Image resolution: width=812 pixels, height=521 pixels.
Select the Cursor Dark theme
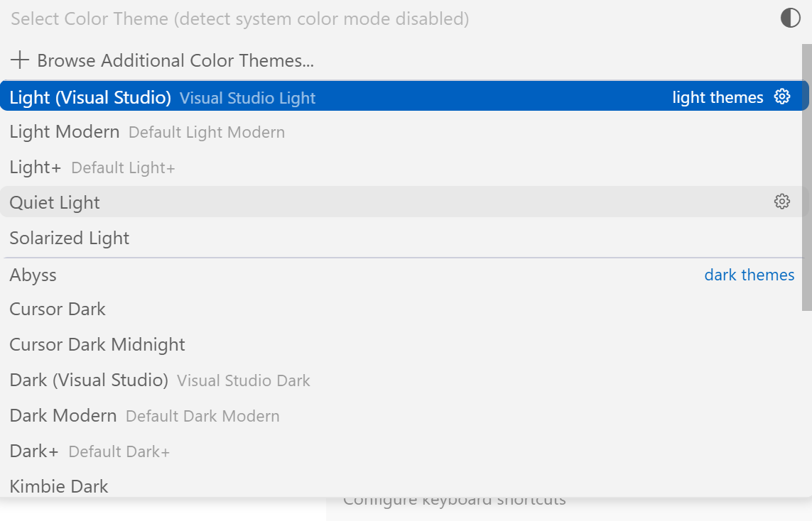[x=404, y=309]
